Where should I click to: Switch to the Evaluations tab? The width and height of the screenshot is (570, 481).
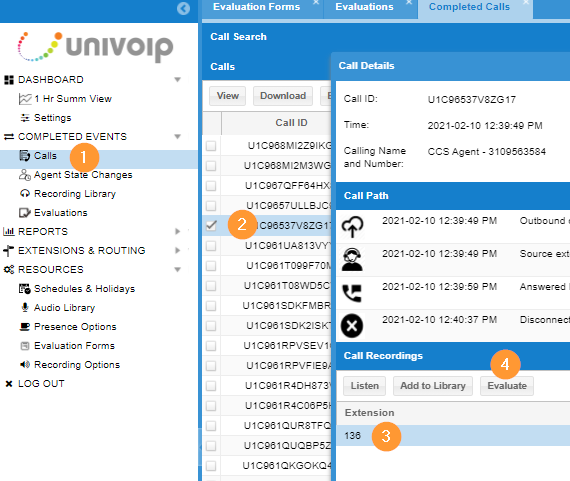pos(364,7)
